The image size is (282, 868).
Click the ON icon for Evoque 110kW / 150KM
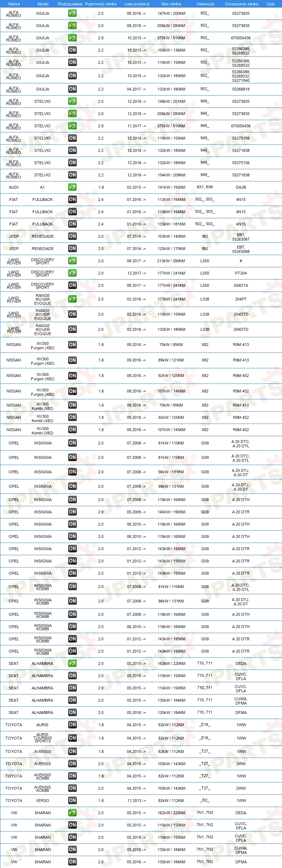(x=72, y=314)
